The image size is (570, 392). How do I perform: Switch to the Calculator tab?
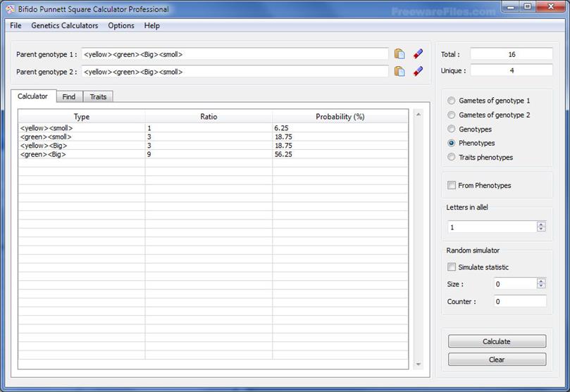click(32, 96)
